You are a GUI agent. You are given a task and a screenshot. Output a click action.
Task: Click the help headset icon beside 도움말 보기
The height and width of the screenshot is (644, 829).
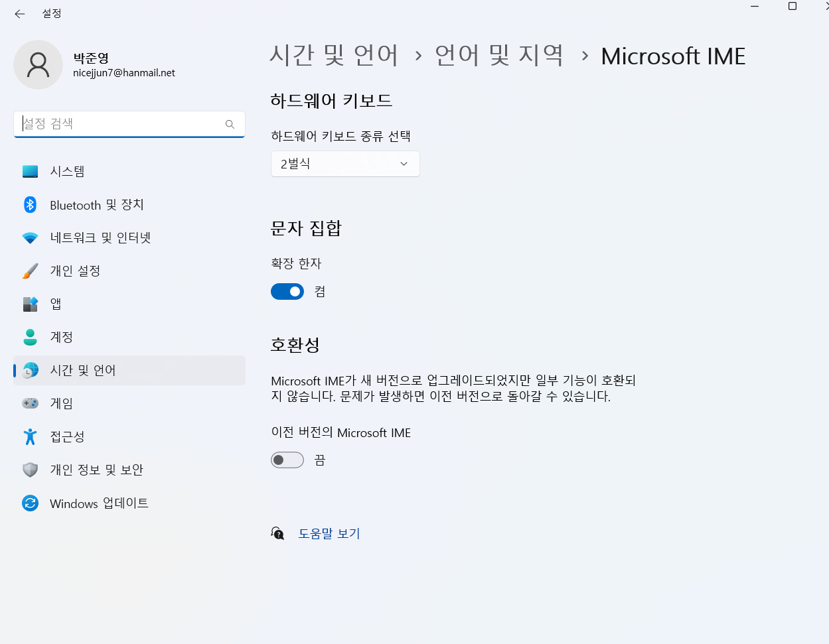pos(277,533)
